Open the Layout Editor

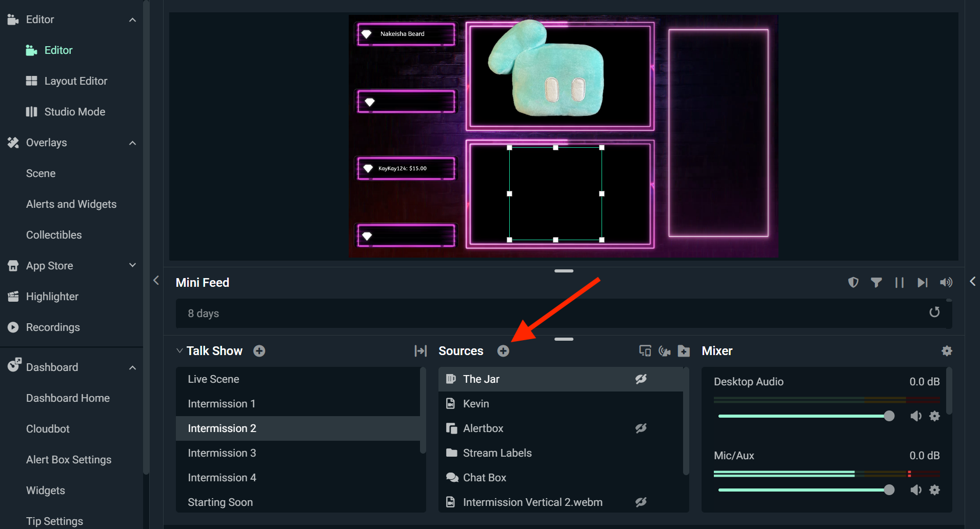[76, 81]
